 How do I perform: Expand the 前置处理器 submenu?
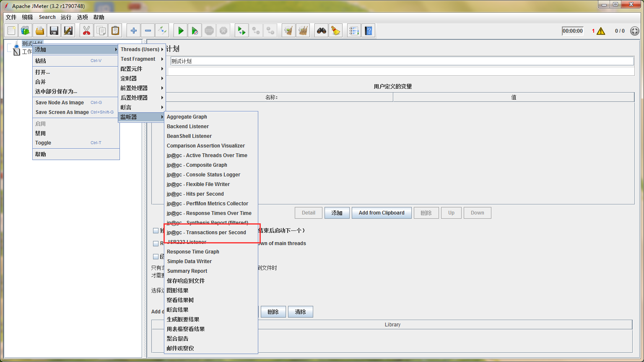click(142, 88)
